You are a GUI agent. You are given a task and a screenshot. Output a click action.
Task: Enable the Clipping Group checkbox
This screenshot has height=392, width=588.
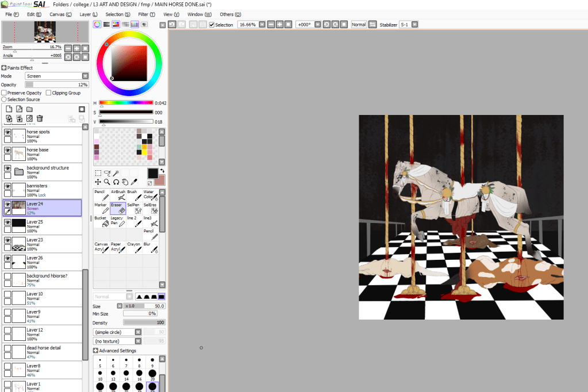click(x=49, y=93)
